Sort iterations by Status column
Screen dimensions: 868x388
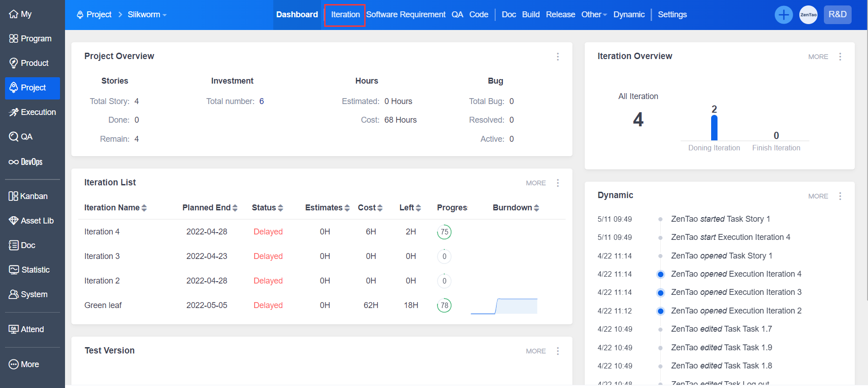tap(267, 208)
